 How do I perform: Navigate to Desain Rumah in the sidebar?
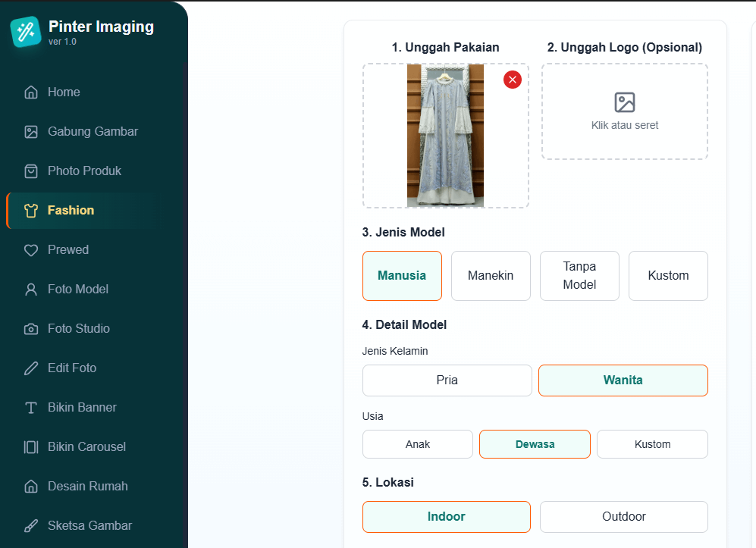coord(87,487)
